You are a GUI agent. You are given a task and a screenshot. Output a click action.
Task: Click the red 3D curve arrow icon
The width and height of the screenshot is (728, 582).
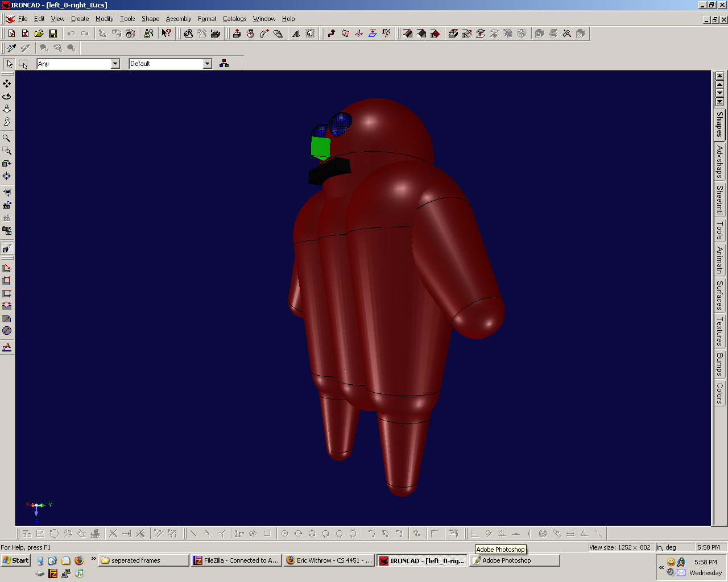coord(331,34)
